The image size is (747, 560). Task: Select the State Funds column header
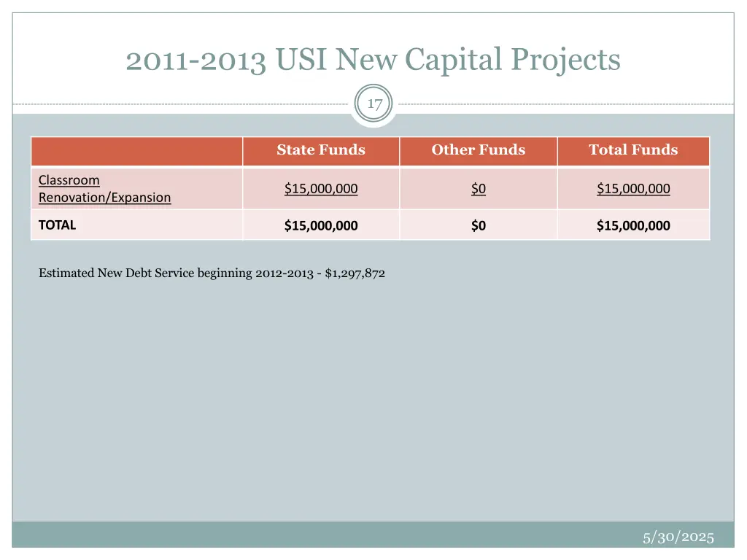[x=321, y=150]
